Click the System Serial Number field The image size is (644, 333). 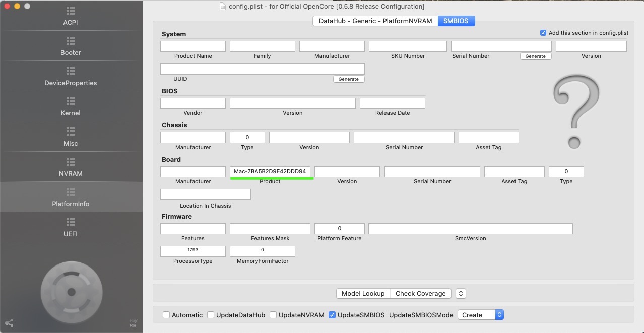pos(501,46)
